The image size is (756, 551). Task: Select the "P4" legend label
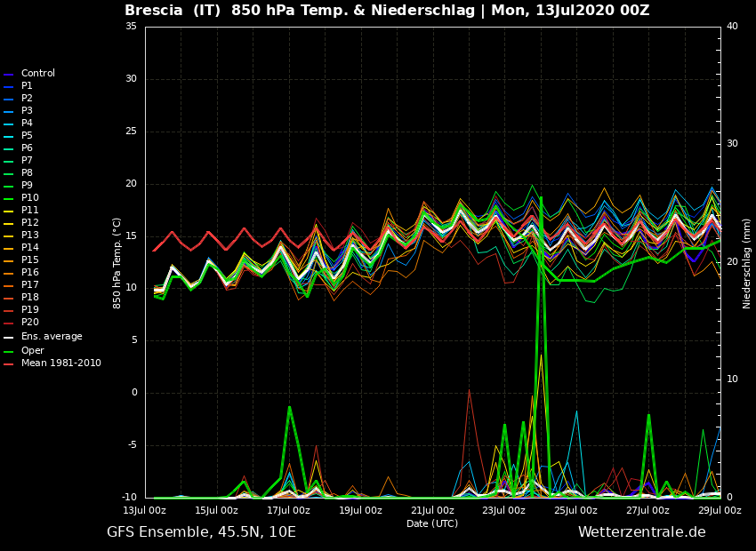pos(27,124)
